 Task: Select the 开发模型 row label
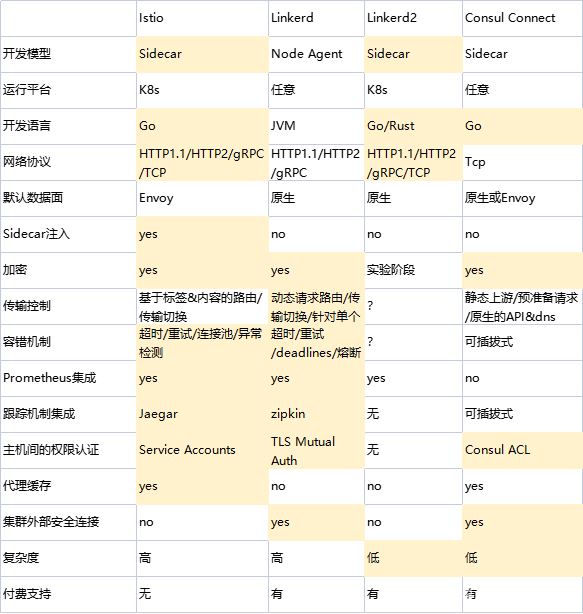(x=68, y=54)
